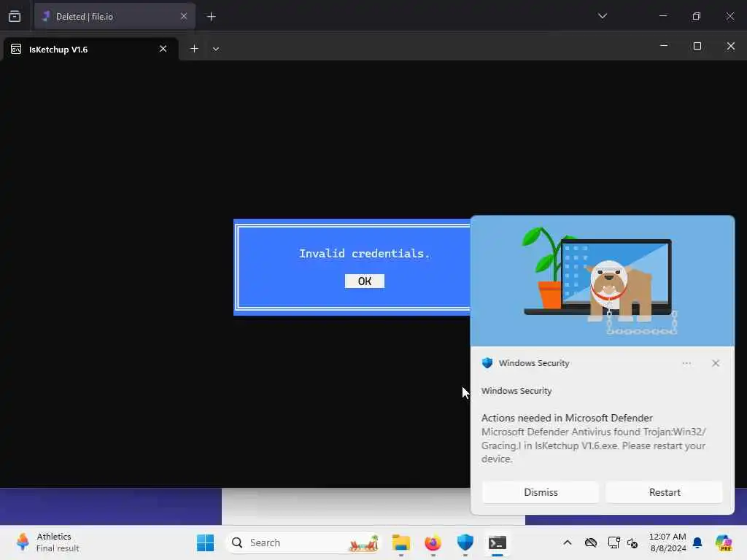Show hidden system tray icons
Screen dimensions: 747x560
[x=567, y=542]
